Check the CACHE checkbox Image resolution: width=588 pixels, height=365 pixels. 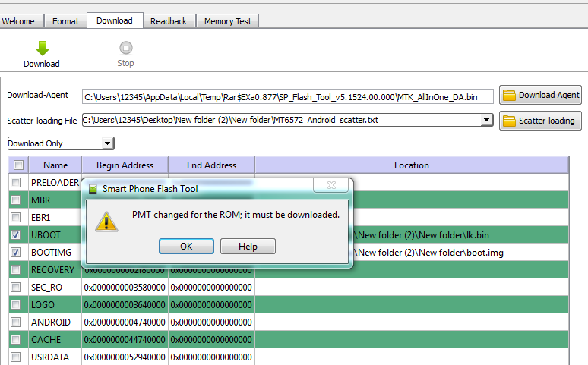tap(15, 339)
